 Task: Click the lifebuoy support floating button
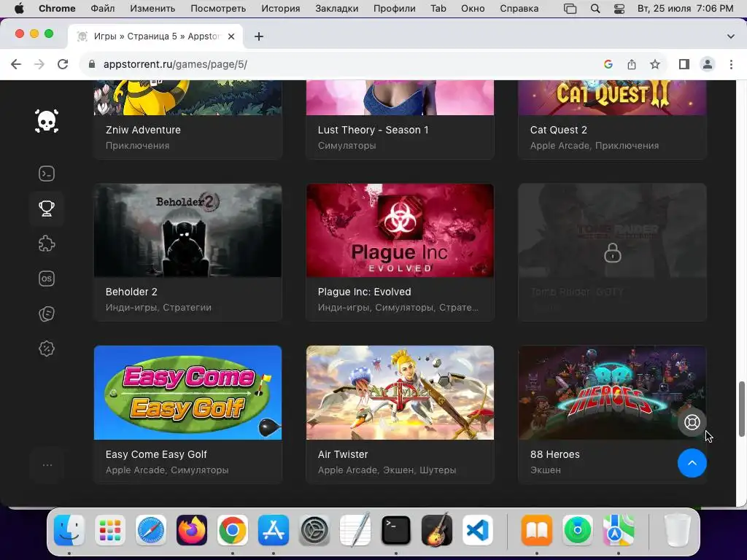(692, 422)
